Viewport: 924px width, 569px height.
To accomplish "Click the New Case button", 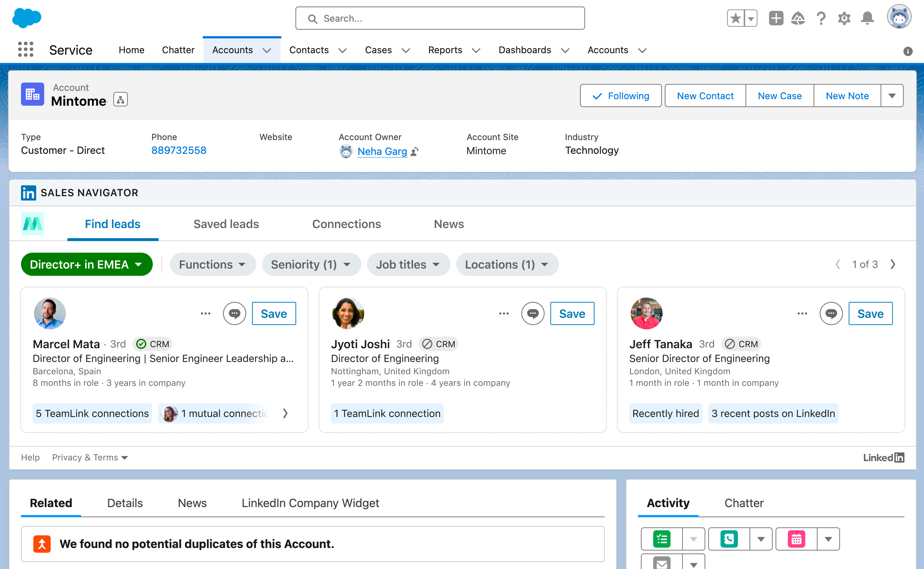I will [780, 96].
